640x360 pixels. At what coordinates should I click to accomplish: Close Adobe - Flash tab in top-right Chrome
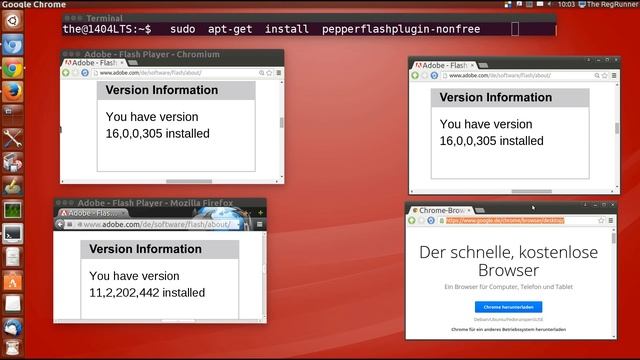(472, 65)
